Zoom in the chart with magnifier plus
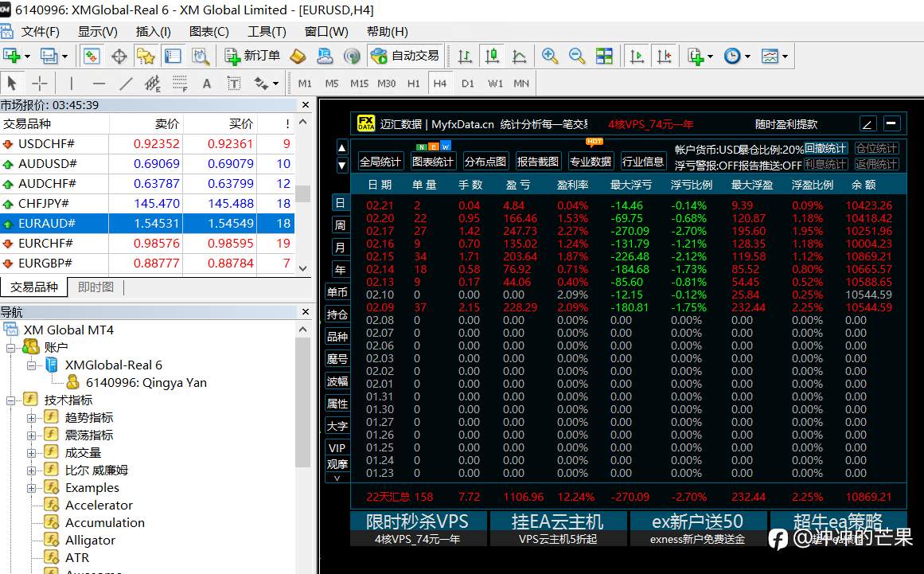Image resolution: width=924 pixels, height=574 pixels. coord(550,56)
